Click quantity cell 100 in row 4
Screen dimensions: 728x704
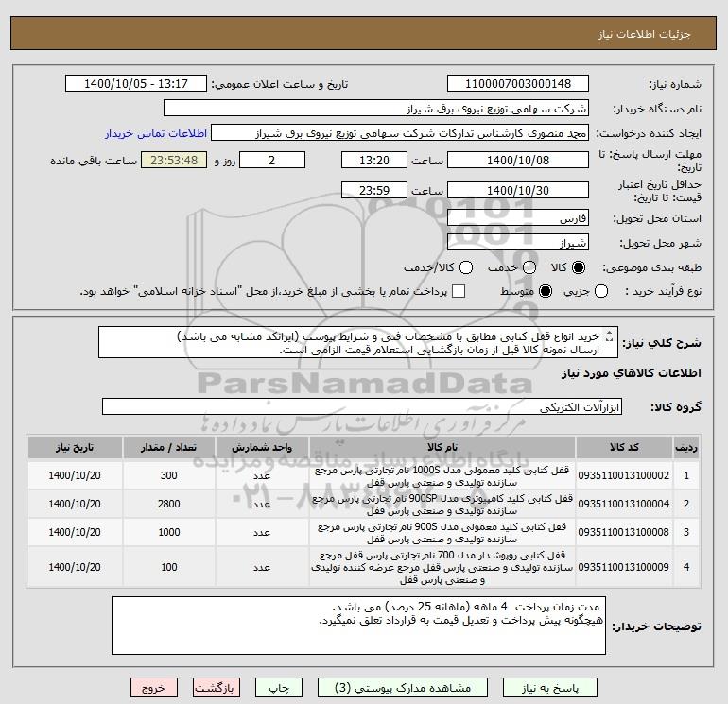[x=168, y=568]
